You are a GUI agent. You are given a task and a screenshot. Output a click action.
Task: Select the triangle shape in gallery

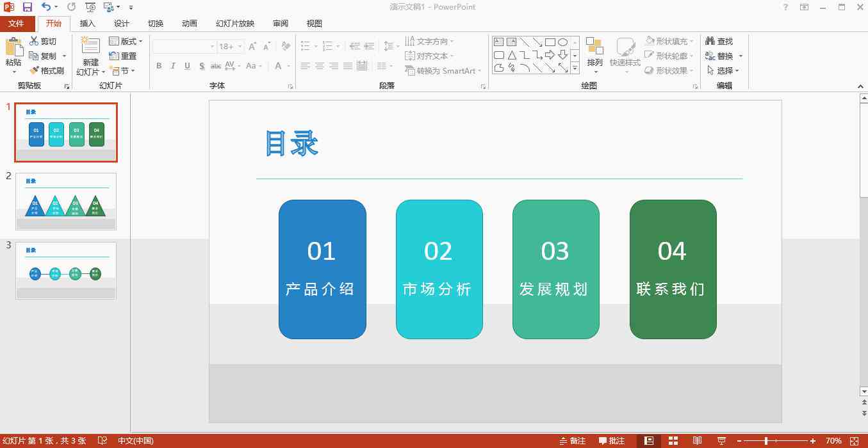pos(512,55)
